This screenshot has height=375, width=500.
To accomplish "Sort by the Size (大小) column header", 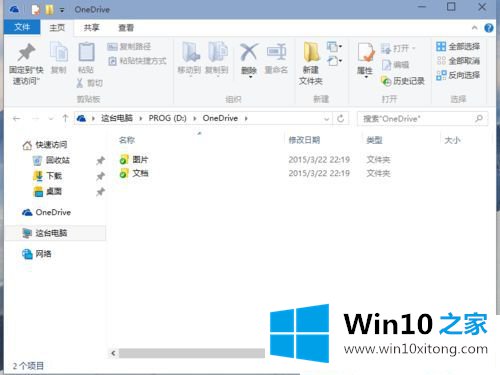I will 452,140.
